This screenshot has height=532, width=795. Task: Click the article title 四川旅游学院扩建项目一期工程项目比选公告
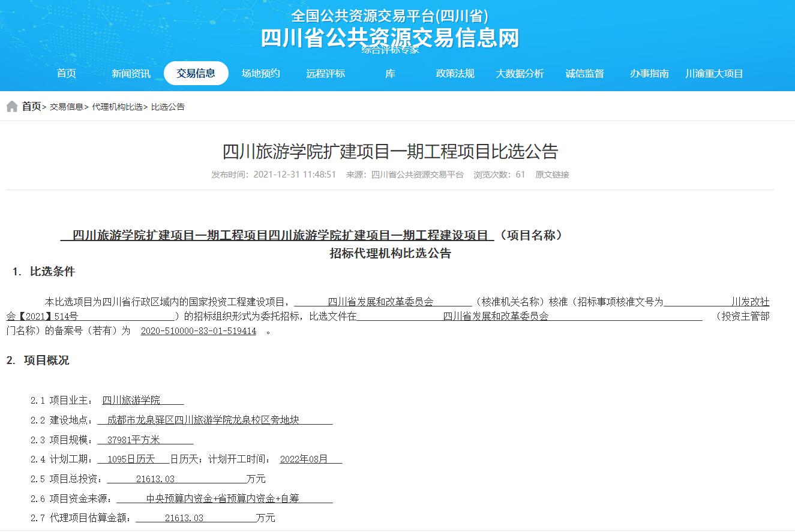[x=390, y=151]
